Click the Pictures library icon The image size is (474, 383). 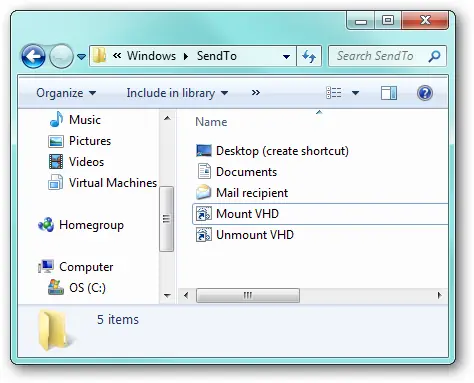coord(56,141)
